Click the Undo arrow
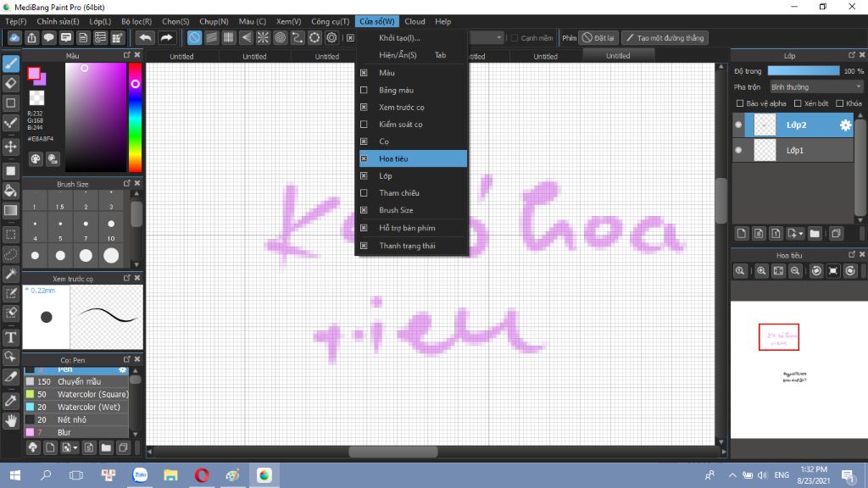868x488 pixels. tap(145, 37)
